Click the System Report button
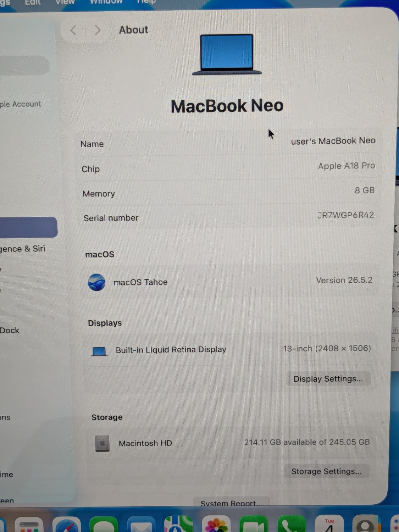Viewport: 399px width, 532px height. [231, 502]
